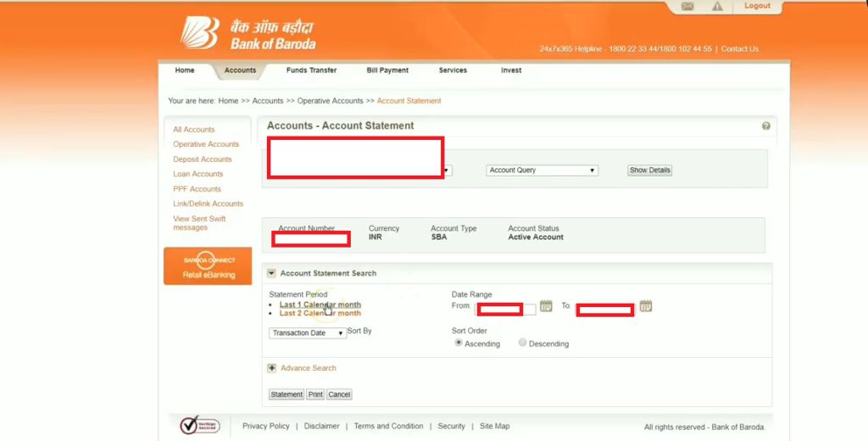Click the Advance Search text link
The height and width of the screenshot is (441, 868).
pos(309,368)
